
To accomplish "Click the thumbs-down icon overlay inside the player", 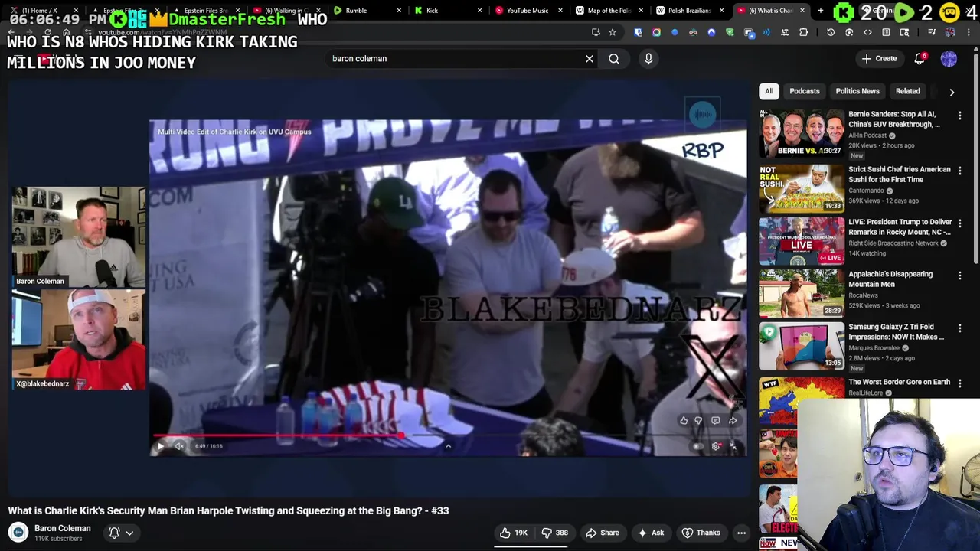I will coord(698,420).
